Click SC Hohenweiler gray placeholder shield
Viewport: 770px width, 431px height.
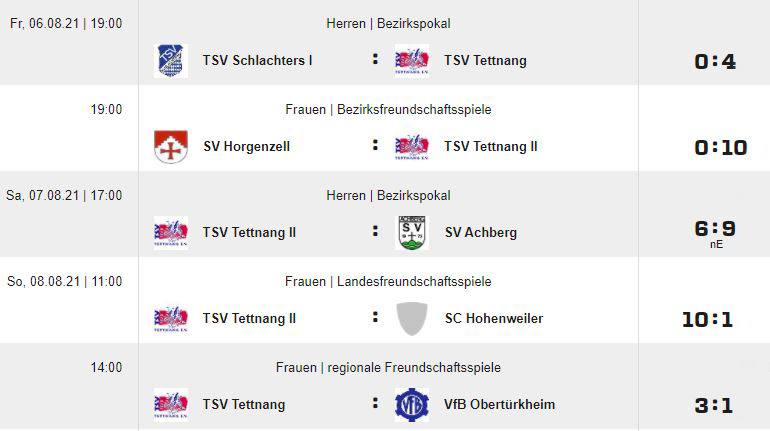pyautogui.click(x=412, y=319)
